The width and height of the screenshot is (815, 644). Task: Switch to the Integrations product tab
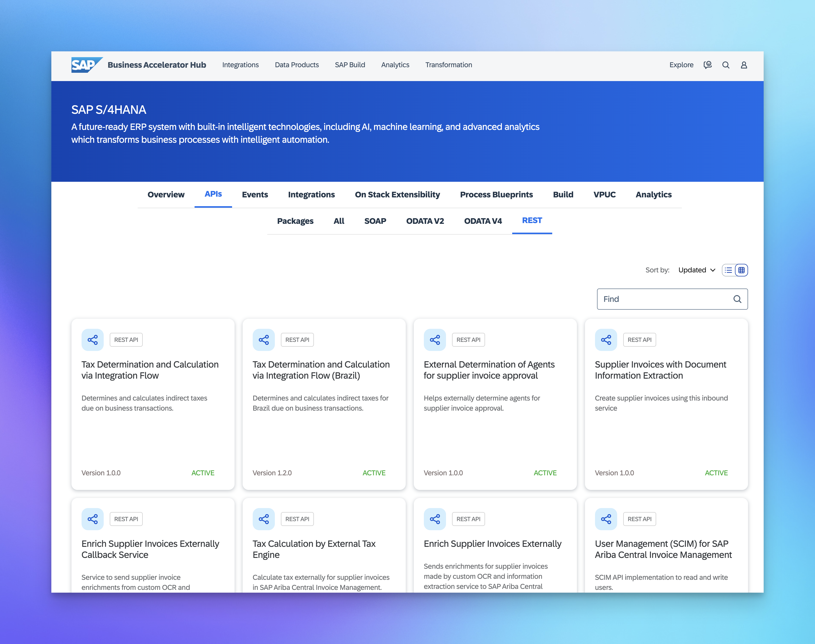pos(311,195)
